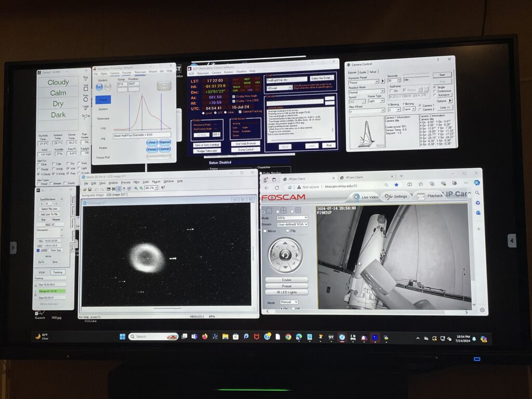Screen dimensions: 532x399
Task: Select the Camera 2 radio button
Action: tap(420, 109)
